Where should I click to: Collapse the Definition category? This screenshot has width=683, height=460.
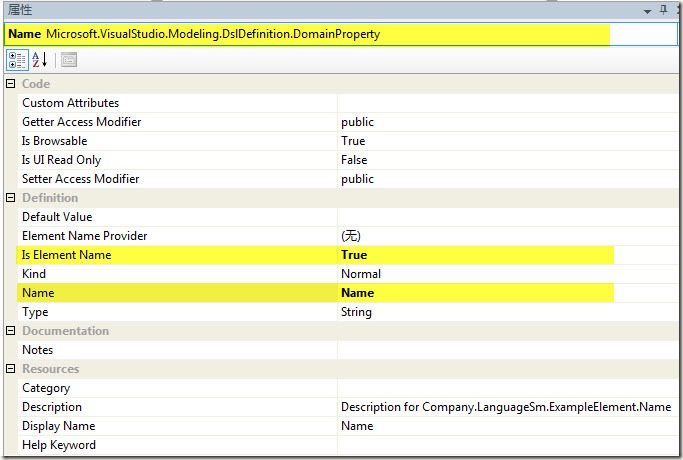[x=11, y=198]
